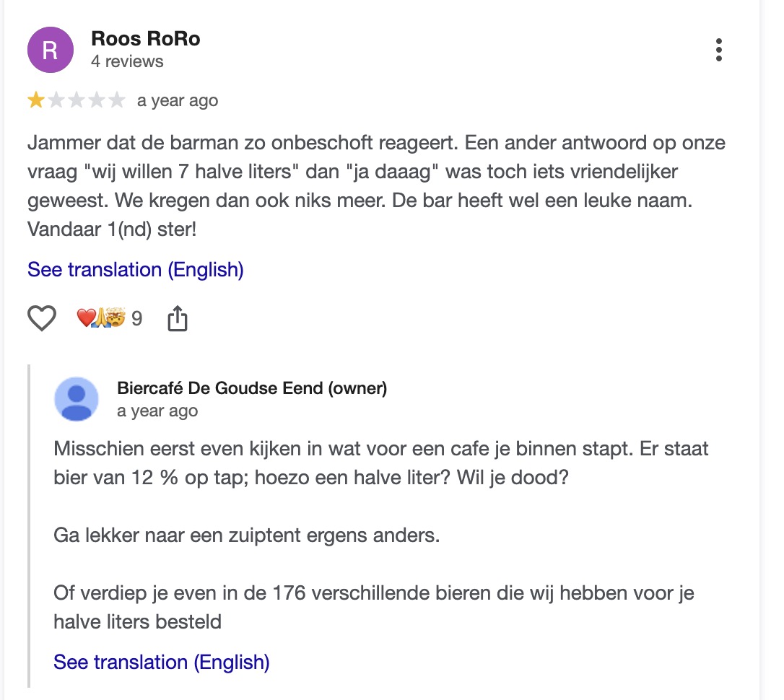Click the share icon below the review
The image size is (784, 700).
(177, 318)
